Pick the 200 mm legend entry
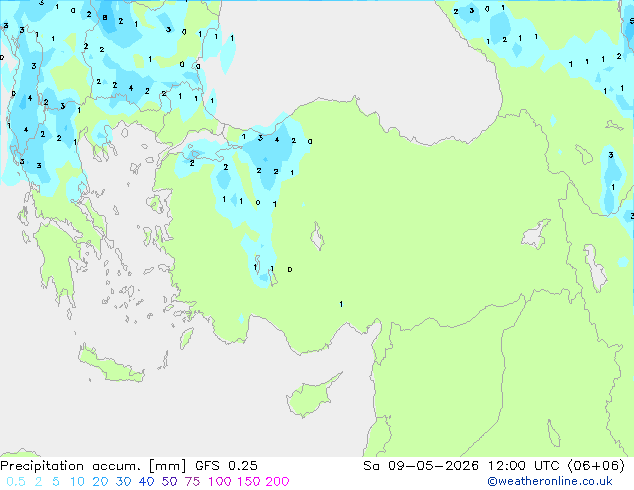The width and height of the screenshot is (634, 490). click(x=277, y=482)
